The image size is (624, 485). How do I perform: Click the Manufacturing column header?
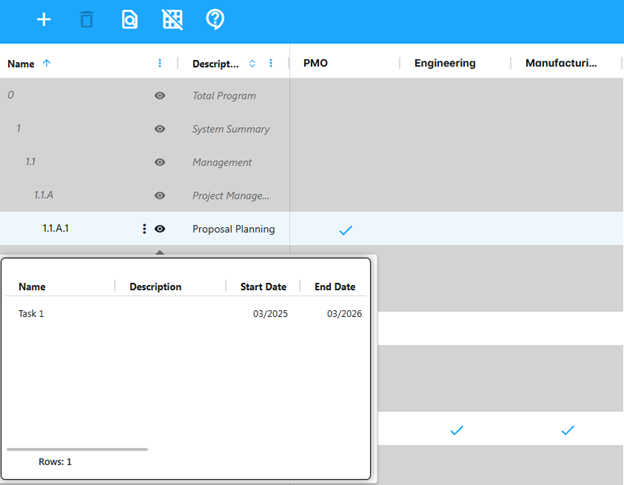pos(561,63)
